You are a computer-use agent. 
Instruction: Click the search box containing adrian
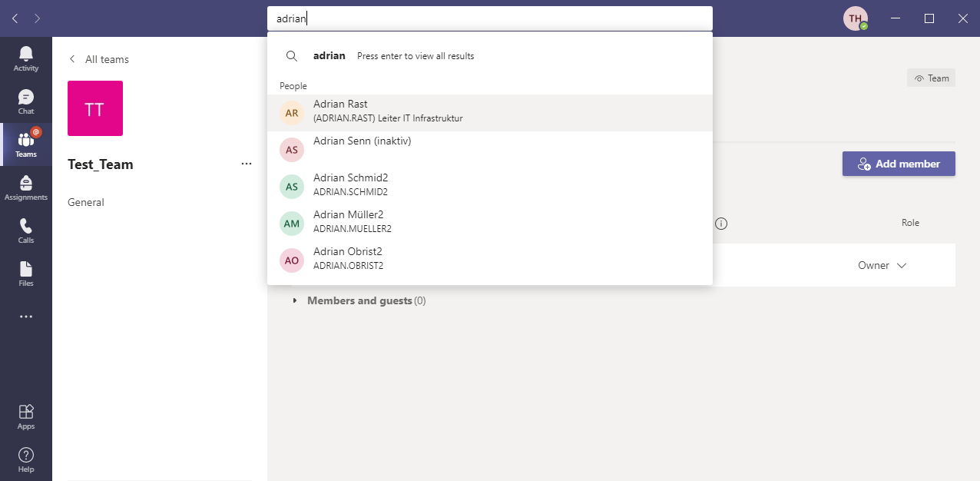tap(489, 18)
